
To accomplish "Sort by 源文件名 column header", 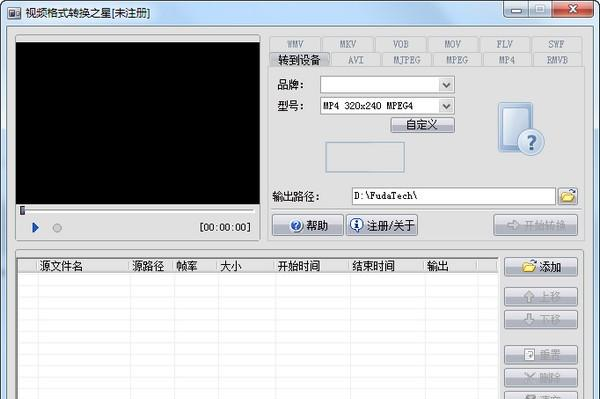I will [83, 266].
